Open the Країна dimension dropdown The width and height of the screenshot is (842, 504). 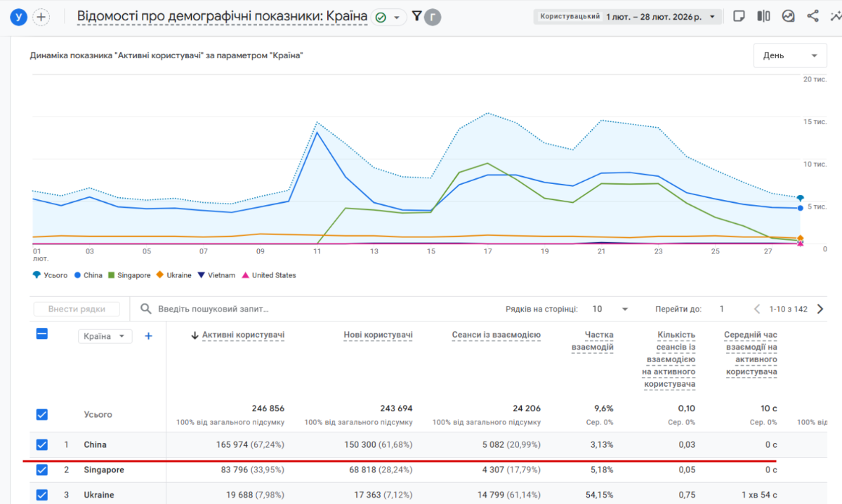105,336
